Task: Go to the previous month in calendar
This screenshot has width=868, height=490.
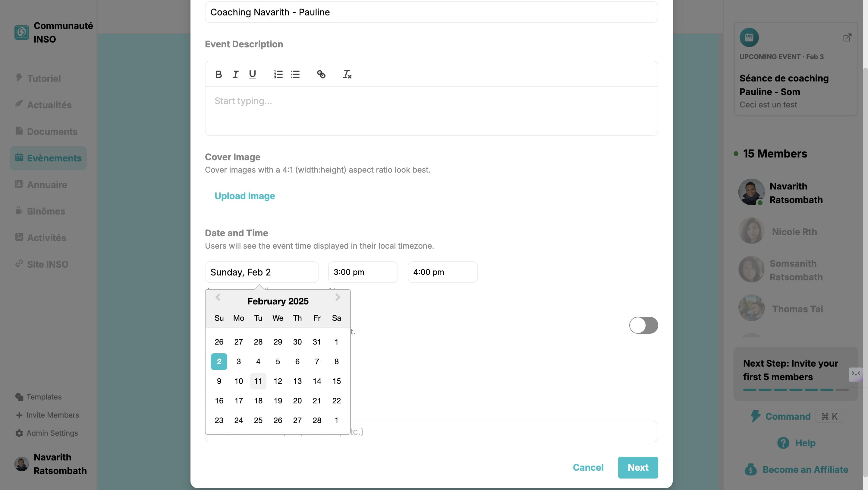Action: pos(218,297)
